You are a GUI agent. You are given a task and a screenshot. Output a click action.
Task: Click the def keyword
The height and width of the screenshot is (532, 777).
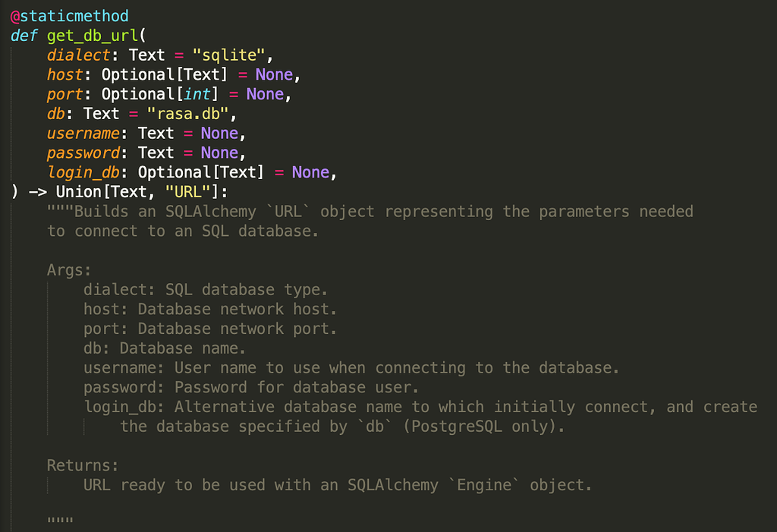[24, 35]
